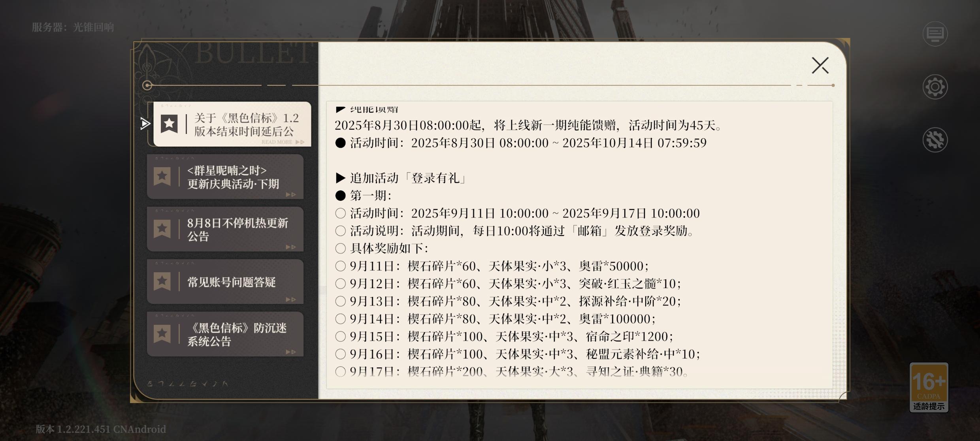
Task: Click the arrow marker on the 常见账号问题答疑 card
Action: (291, 300)
